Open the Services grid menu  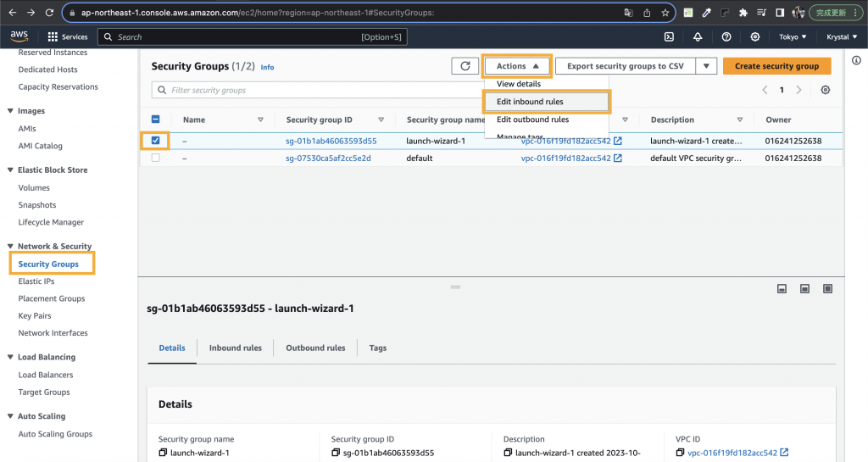point(68,36)
